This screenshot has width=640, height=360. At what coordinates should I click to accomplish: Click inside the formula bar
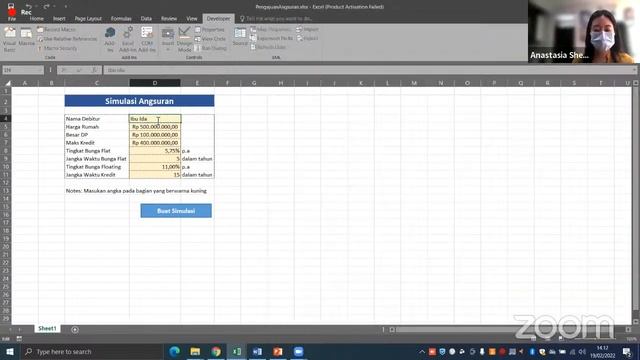pos(369,70)
